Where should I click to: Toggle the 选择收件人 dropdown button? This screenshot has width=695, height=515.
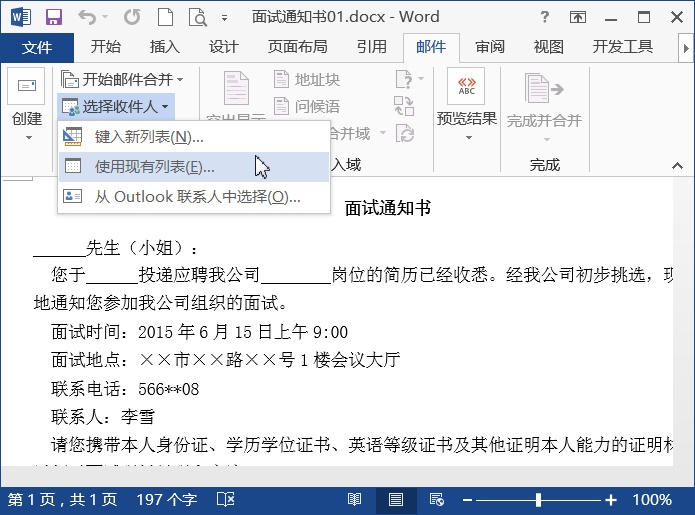point(116,106)
